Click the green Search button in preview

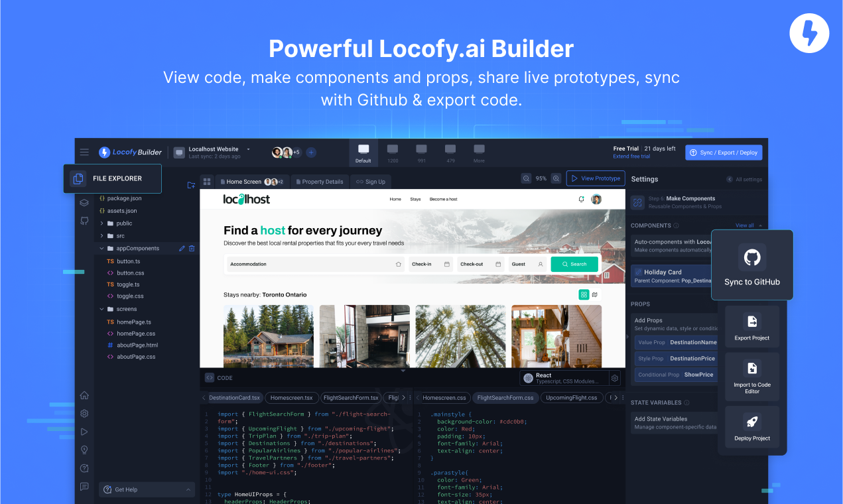574,264
